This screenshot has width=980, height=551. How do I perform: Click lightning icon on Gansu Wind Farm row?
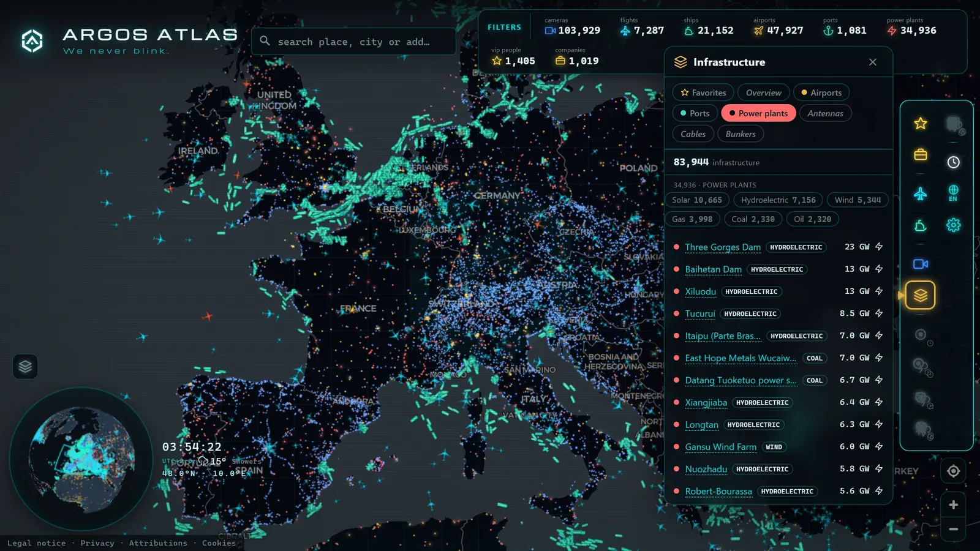tap(879, 446)
